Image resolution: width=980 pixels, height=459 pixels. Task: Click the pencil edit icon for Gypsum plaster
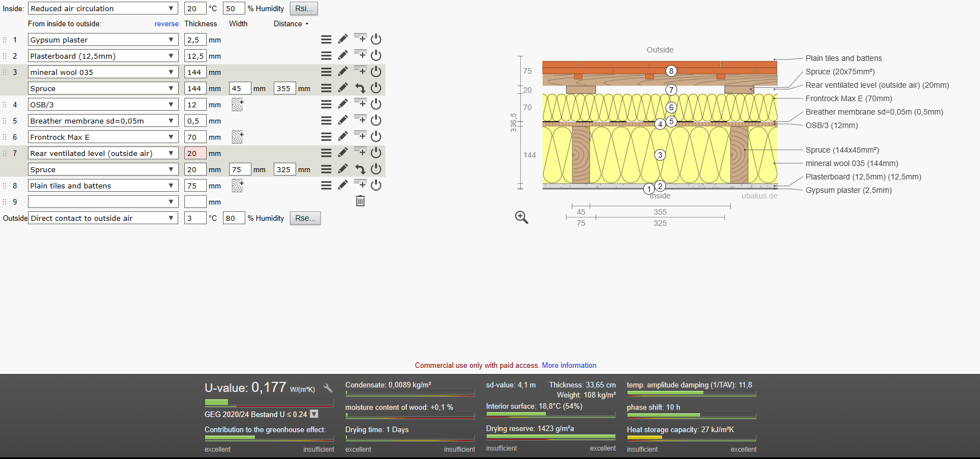(x=342, y=39)
